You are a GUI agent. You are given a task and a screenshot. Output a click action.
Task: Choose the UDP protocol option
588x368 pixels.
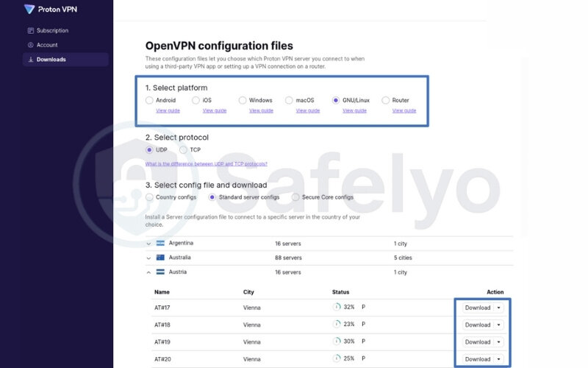click(x=149, y=150)
